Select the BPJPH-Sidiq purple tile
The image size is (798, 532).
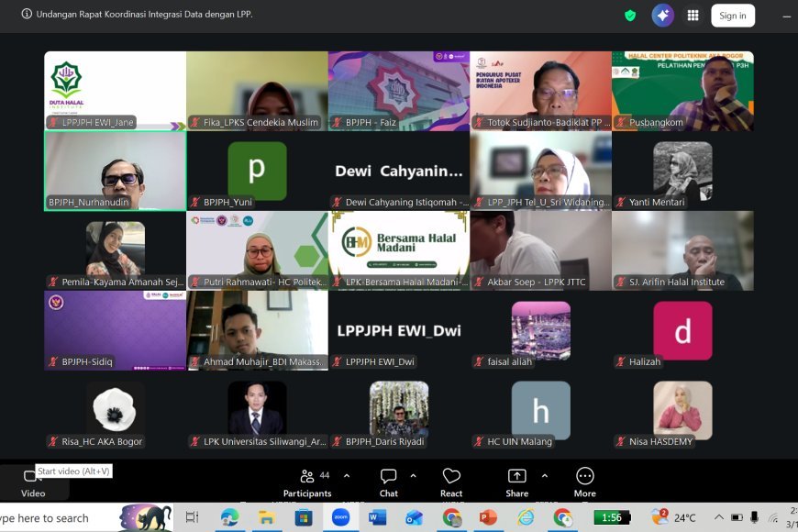115,330
